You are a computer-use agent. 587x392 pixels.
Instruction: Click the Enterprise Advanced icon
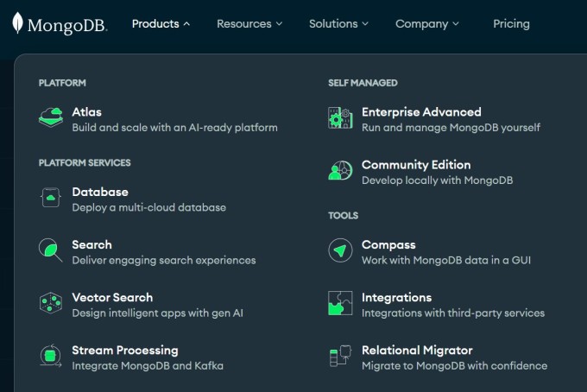coord(340,118)
